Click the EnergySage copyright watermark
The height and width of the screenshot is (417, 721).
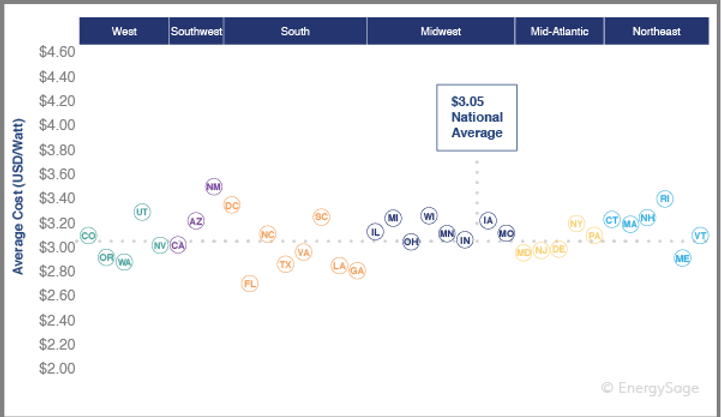click(651, 386)
